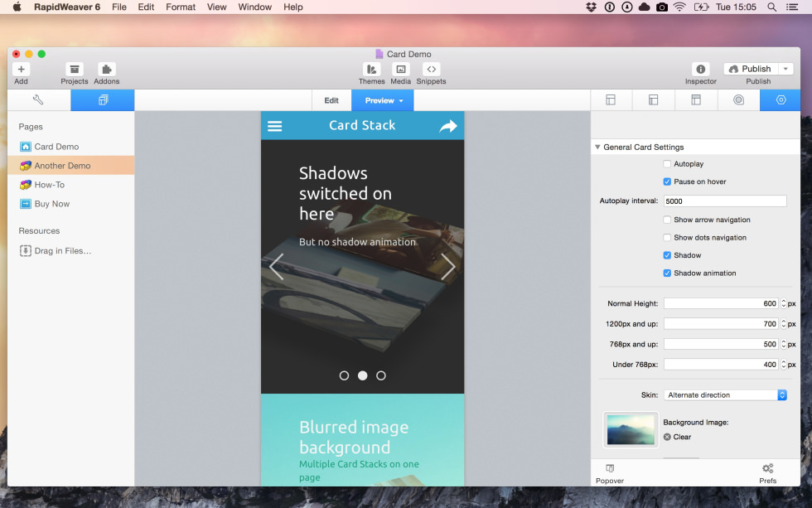Open Spotlight search in menu bar

771,7
